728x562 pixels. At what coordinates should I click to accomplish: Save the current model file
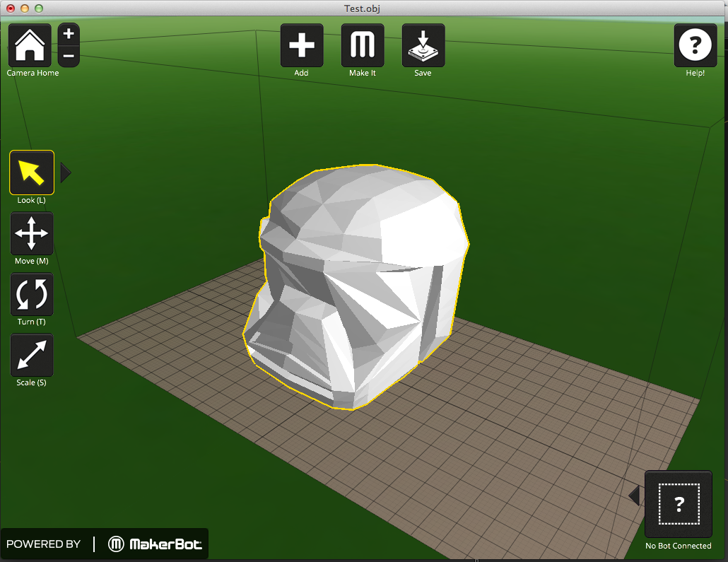(423, 45)
